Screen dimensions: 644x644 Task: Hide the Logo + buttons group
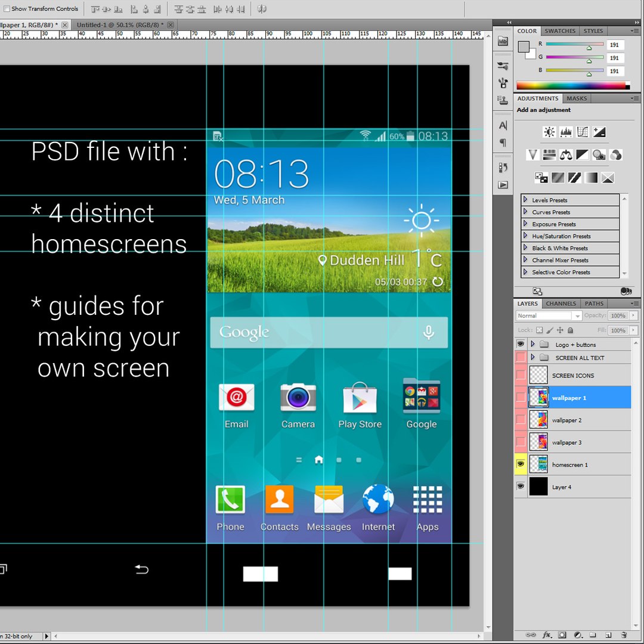(521, 344)
